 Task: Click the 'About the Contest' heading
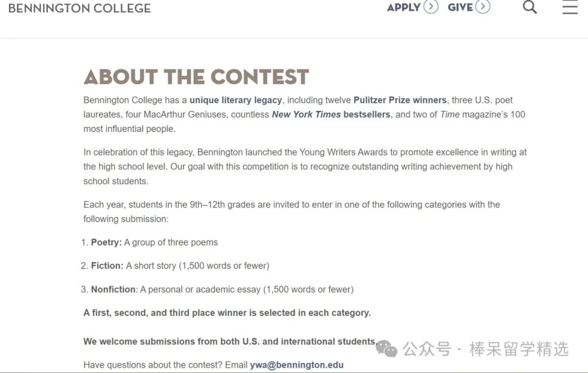coord(196,77)
